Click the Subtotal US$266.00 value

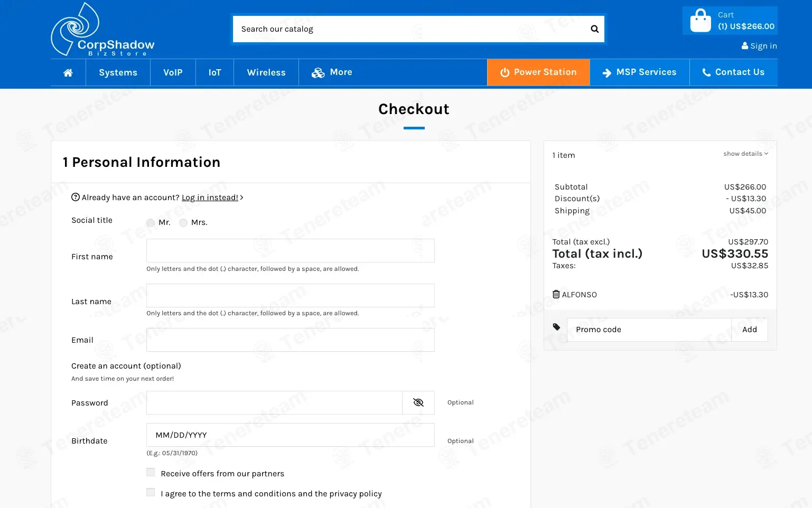click(745, 187)
